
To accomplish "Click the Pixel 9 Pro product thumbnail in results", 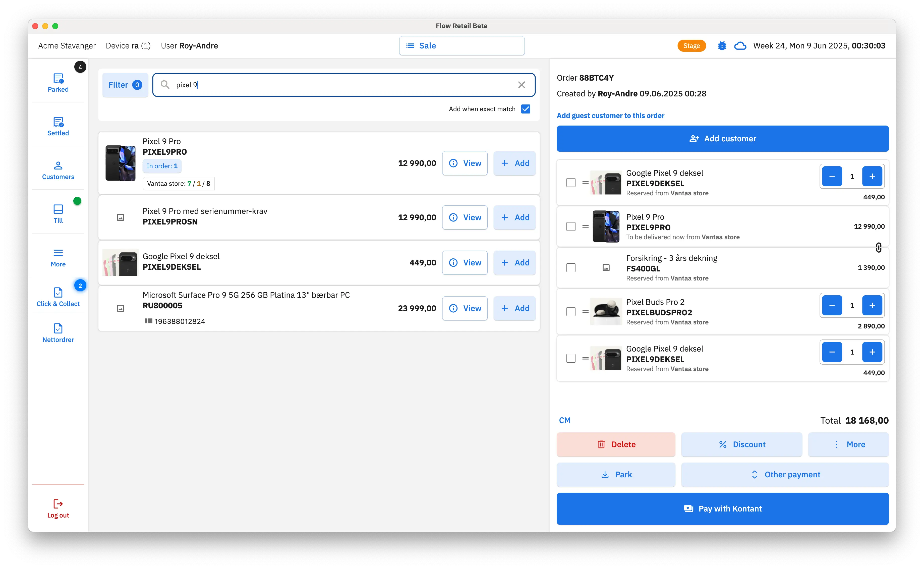I will tap(120, 163).
